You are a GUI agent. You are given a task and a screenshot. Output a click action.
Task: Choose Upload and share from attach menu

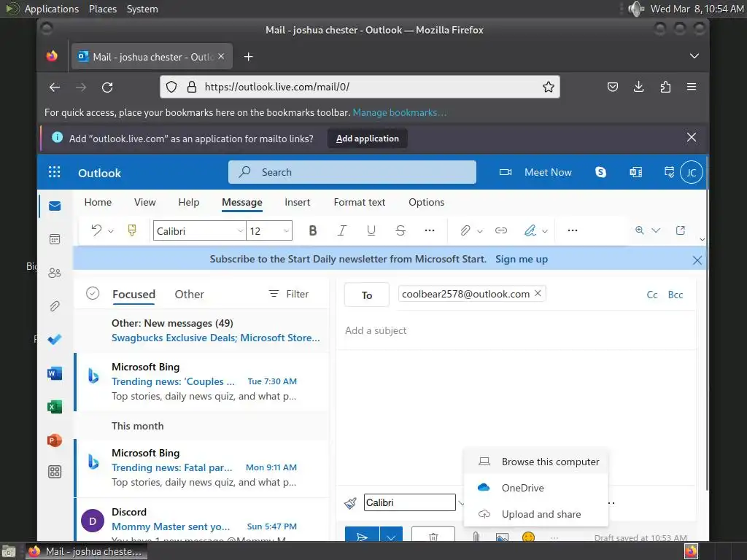click(536, 514)
